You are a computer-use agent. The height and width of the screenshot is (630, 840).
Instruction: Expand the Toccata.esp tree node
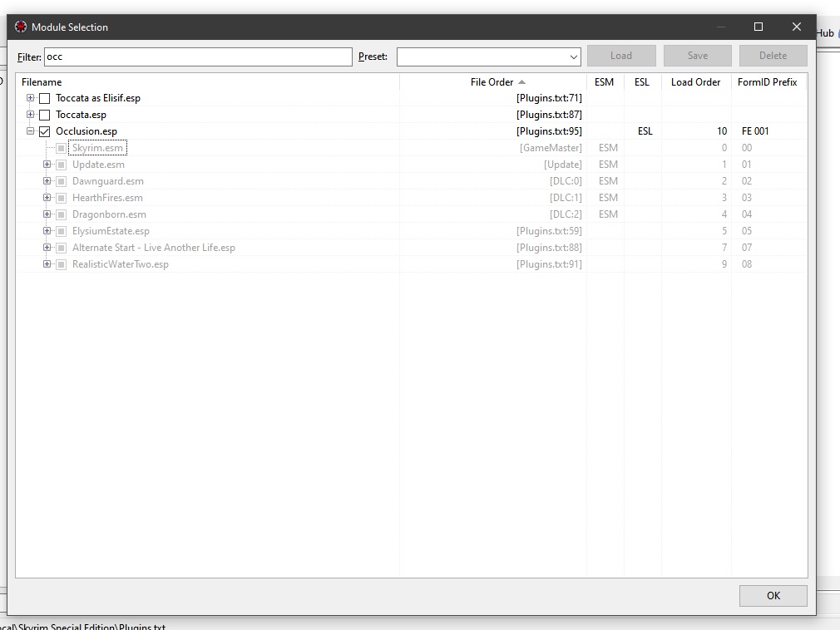pos(31,115)
